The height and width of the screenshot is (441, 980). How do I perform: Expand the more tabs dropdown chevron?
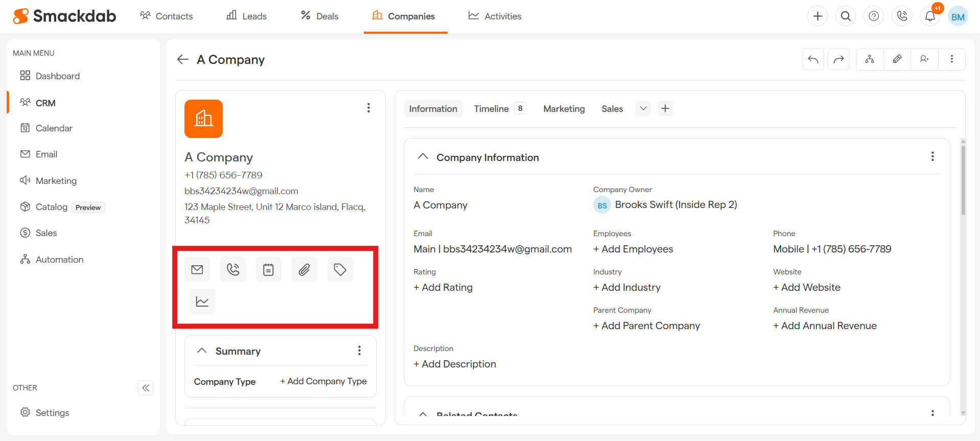coord(643,108)
